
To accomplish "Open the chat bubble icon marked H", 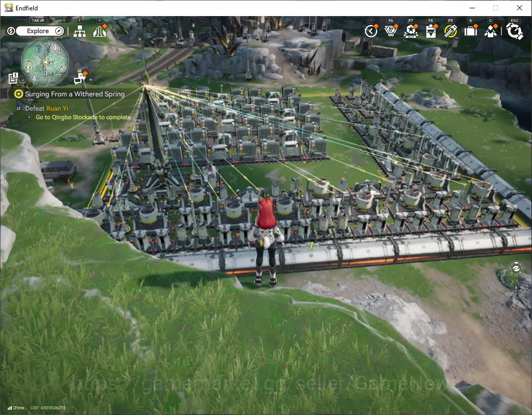I will (x=80, y=78).
